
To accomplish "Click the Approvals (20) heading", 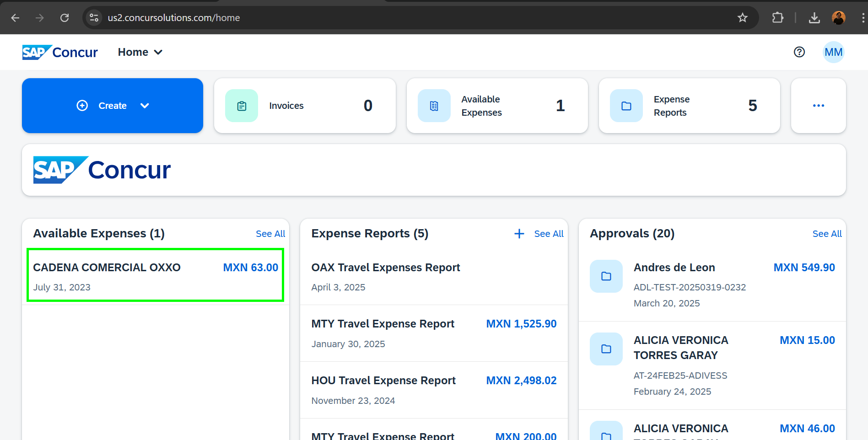I will (632, 234).
